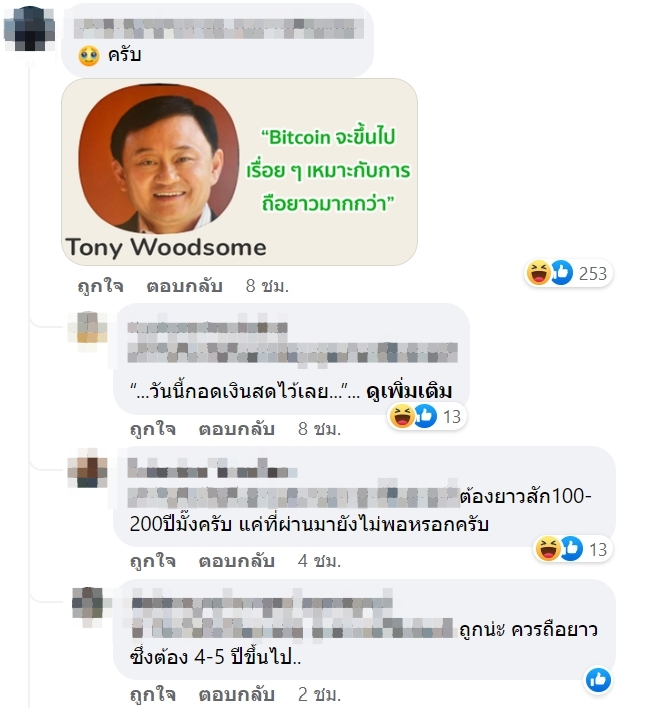The height and width of the screenshot is (708, 663).
Task: Open timestamp 2 ชม. of last reply
Action: 319,694
